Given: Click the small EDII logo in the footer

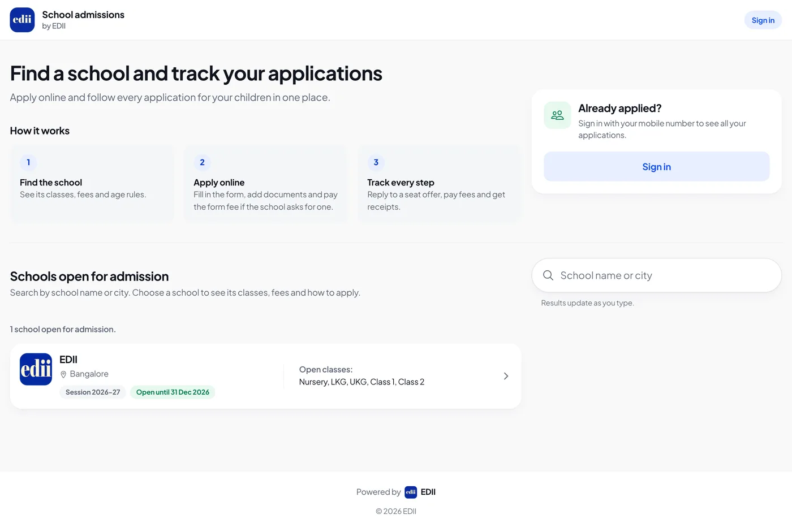Looking at the screenshot, I should pos(411,492).
